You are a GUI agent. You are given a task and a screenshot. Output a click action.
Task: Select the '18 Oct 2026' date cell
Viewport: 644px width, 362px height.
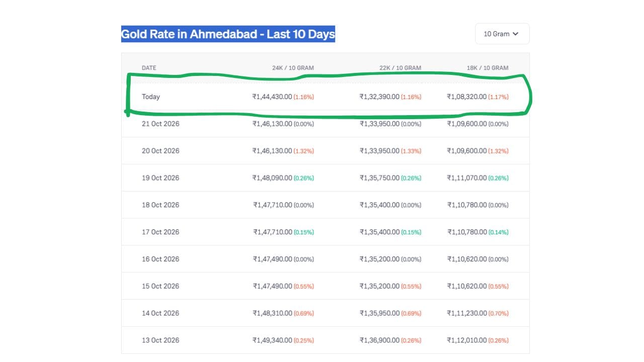pos(160,205)
